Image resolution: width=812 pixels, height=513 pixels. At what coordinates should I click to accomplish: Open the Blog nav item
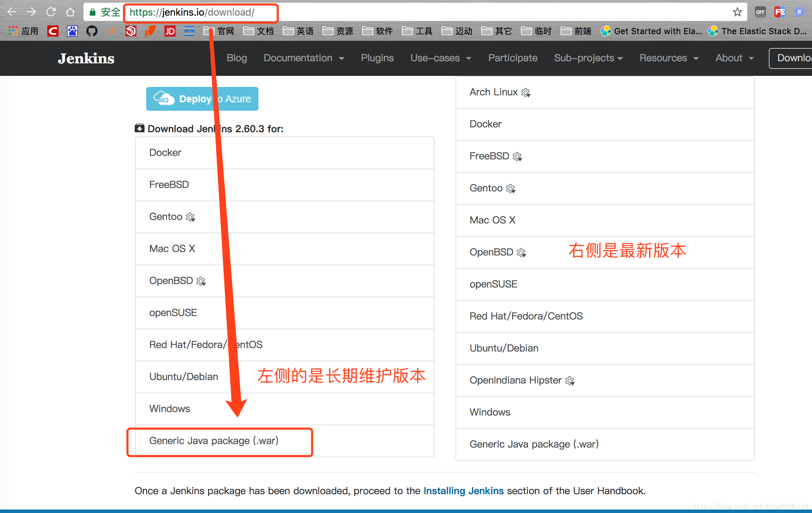237,58
